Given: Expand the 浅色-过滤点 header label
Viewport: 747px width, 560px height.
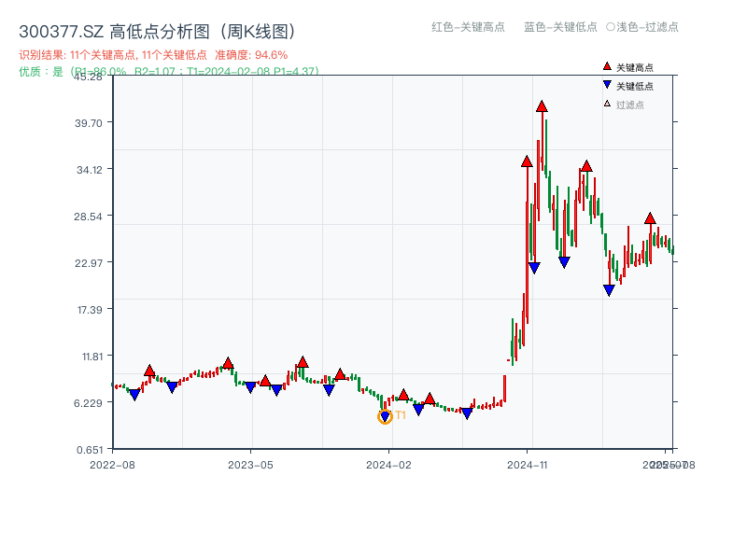Looking at the screenshot, I should (642, 27).
